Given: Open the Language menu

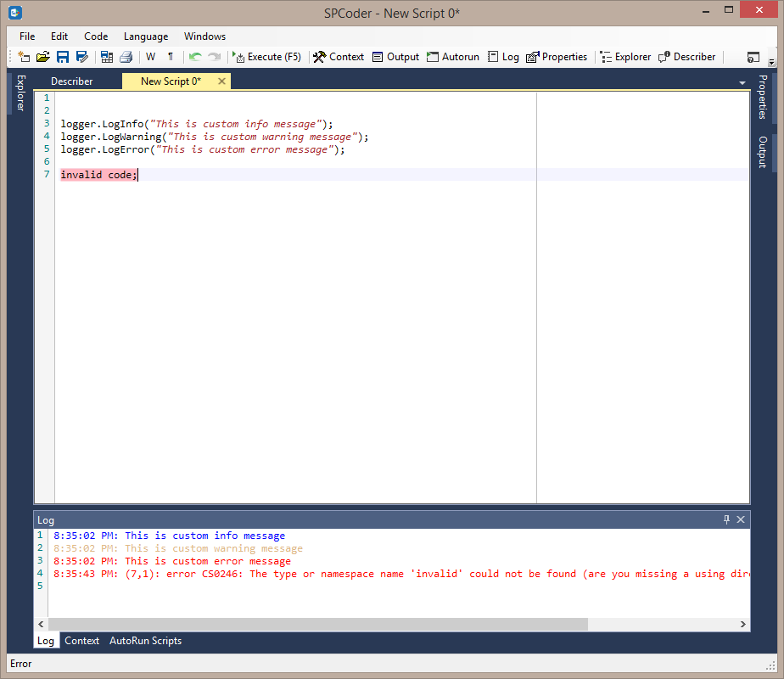Looking at the screenshot, I should pyautogui.click(x=146, y=36).
